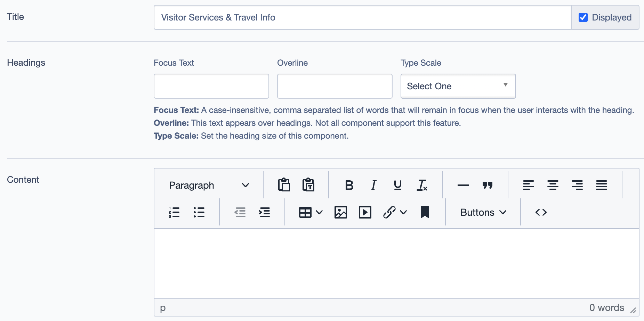
Task: Insert a horizontal line
Action: [463, 186]
